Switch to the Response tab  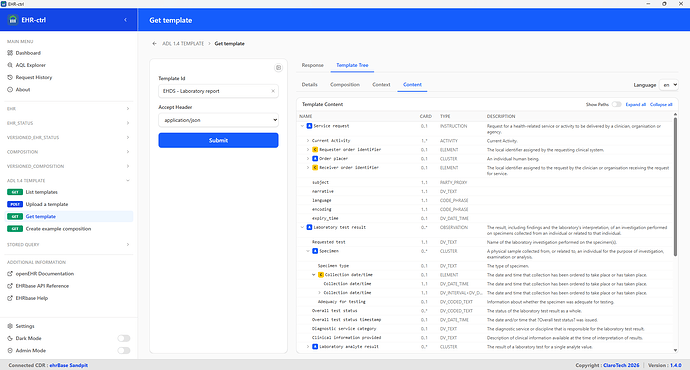[x=312, y=65]
